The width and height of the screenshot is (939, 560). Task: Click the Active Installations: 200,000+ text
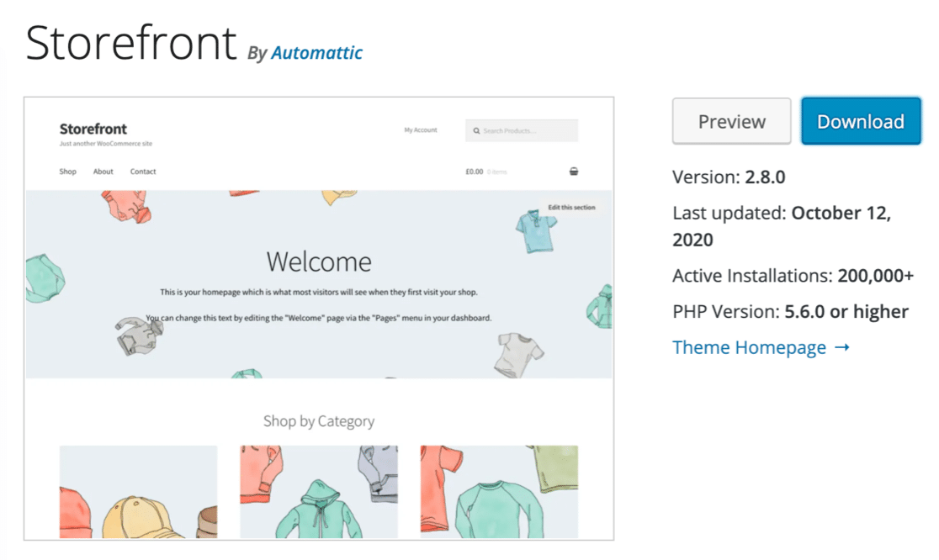pos(793,275)
